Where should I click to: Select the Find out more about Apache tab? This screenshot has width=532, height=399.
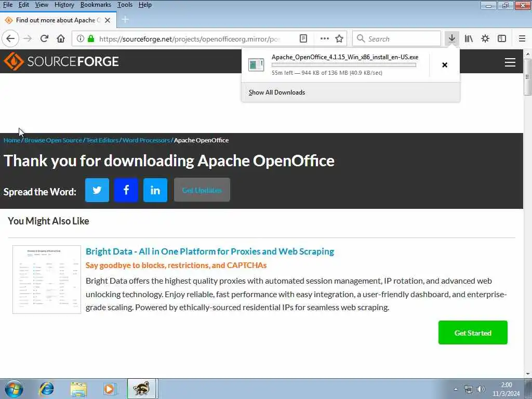point(58,20)
